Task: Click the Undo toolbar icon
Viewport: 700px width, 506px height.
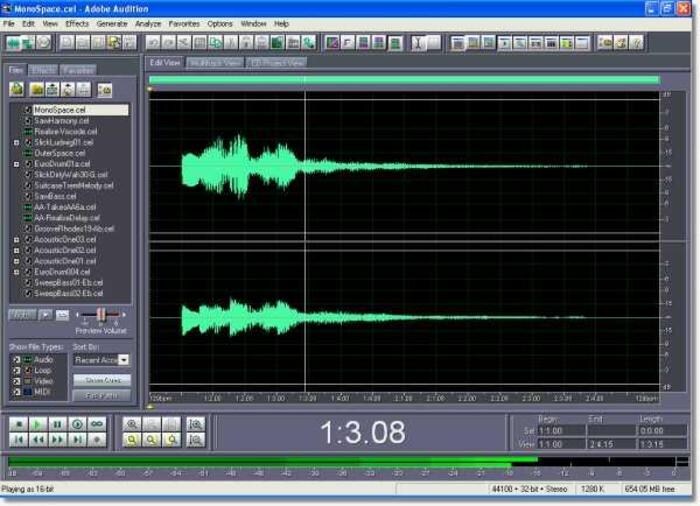Action: (153, 43)
